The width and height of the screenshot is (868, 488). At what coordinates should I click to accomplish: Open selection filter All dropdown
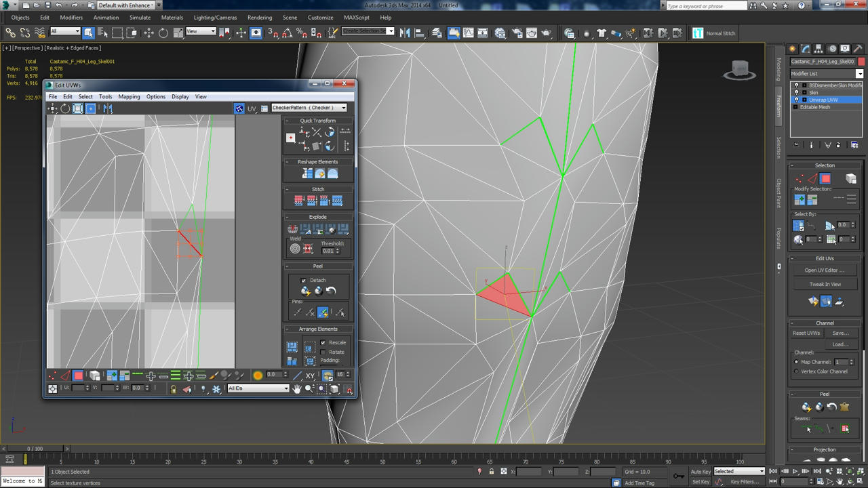click(x=65, y=32)
